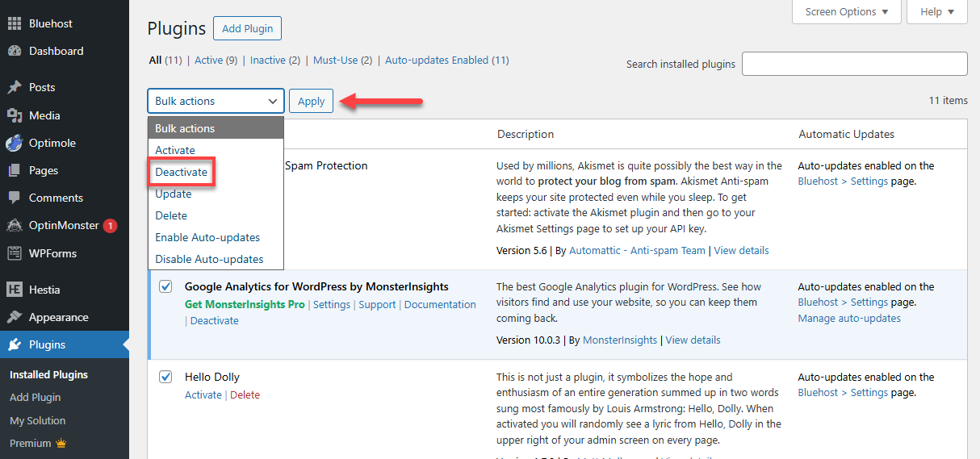Screen dimensions: 980x459
Task: Click the Appearance paintbrush icon
Action: pos(15,317)
